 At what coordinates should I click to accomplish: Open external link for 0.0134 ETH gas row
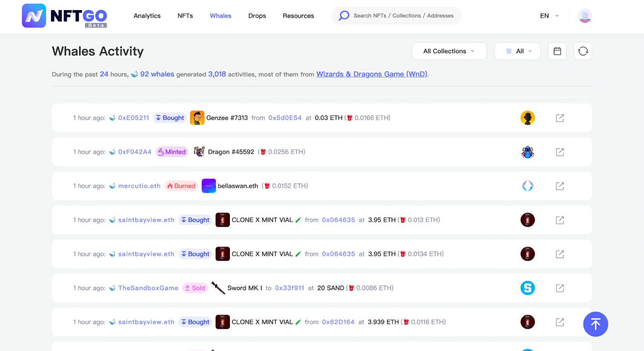560,254
